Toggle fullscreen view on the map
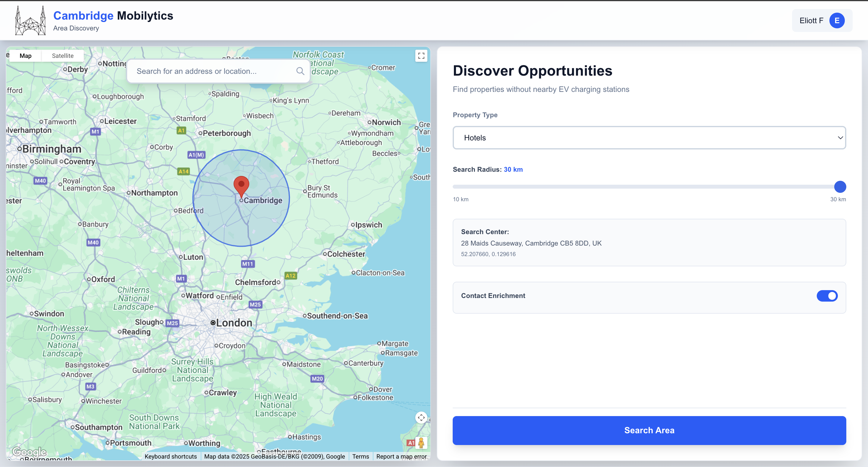Screen dimensions: 868x467 pos(421,56)
